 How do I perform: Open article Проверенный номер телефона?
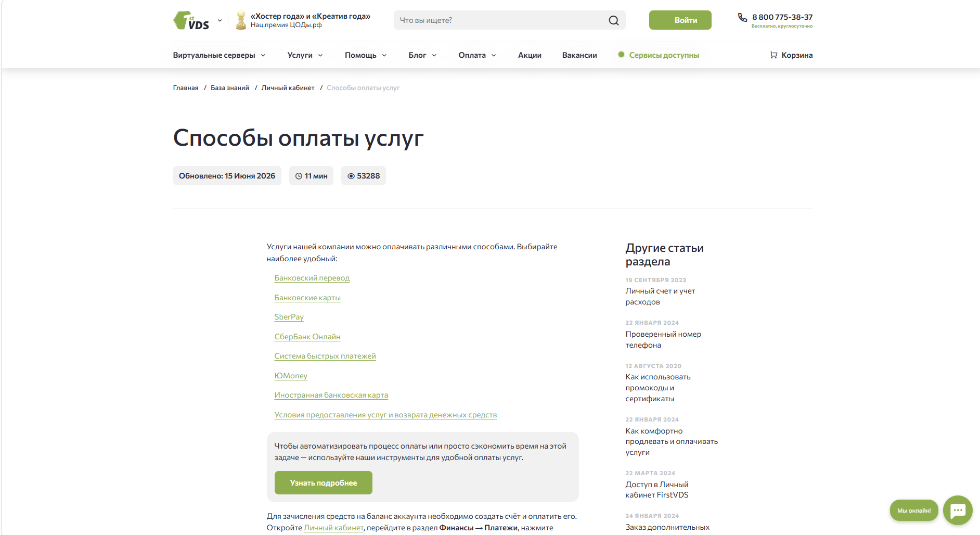click(663, 339)
